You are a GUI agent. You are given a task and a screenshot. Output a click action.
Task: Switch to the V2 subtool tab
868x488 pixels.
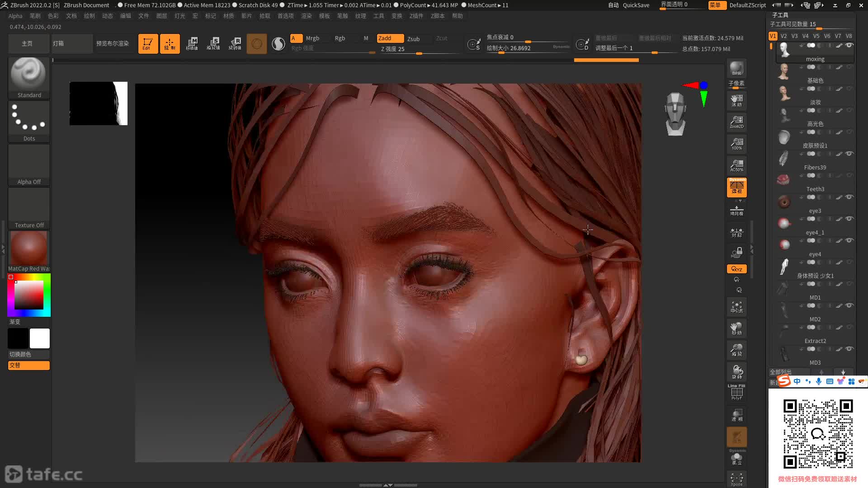(783, 36)
